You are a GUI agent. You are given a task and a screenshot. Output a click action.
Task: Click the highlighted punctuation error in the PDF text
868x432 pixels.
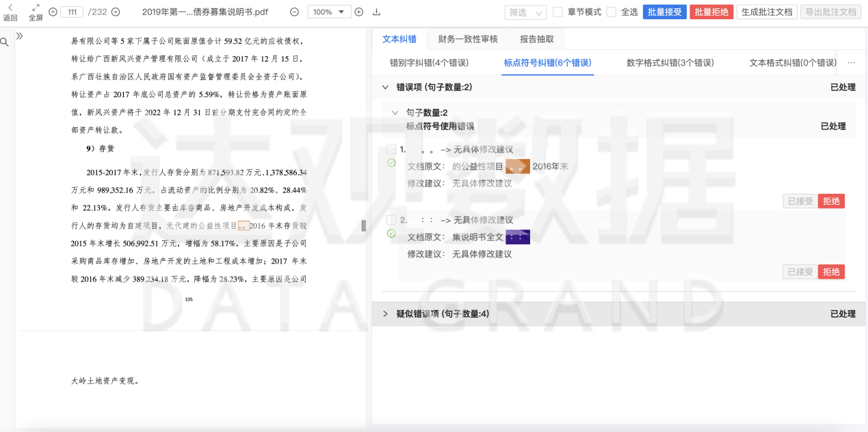[x=243, y=226]
